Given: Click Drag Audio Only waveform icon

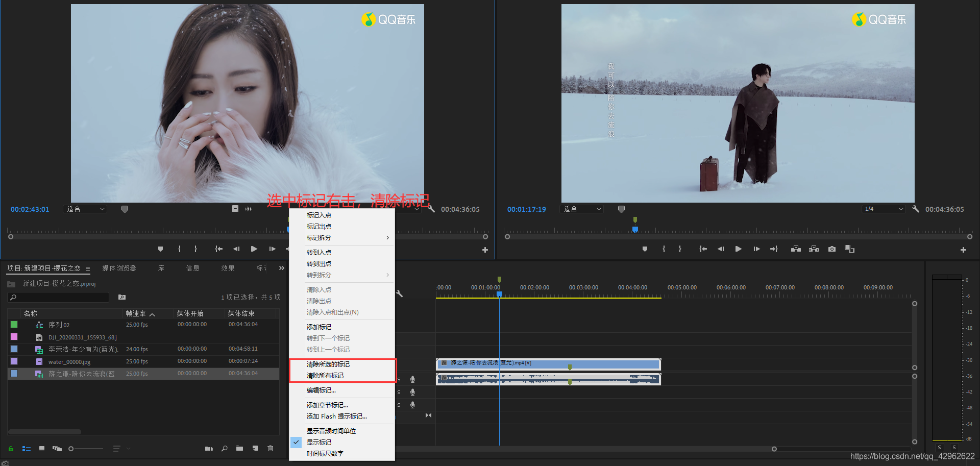Looking at the screenshot, I should pos(249,209).
